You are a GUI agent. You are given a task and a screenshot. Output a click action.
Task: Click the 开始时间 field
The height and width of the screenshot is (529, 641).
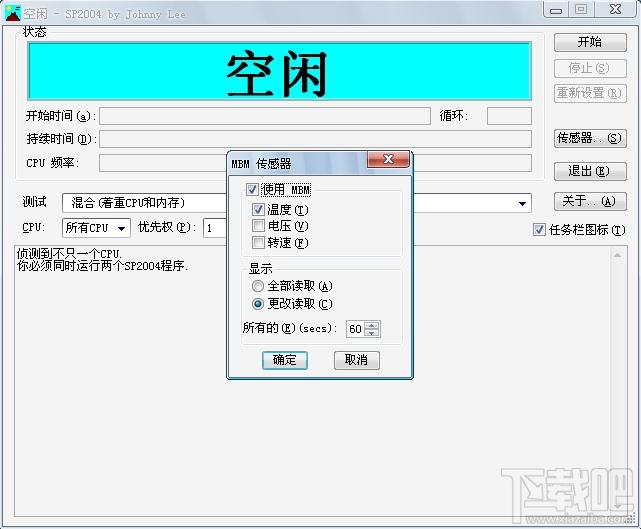(x=265, y=116)
